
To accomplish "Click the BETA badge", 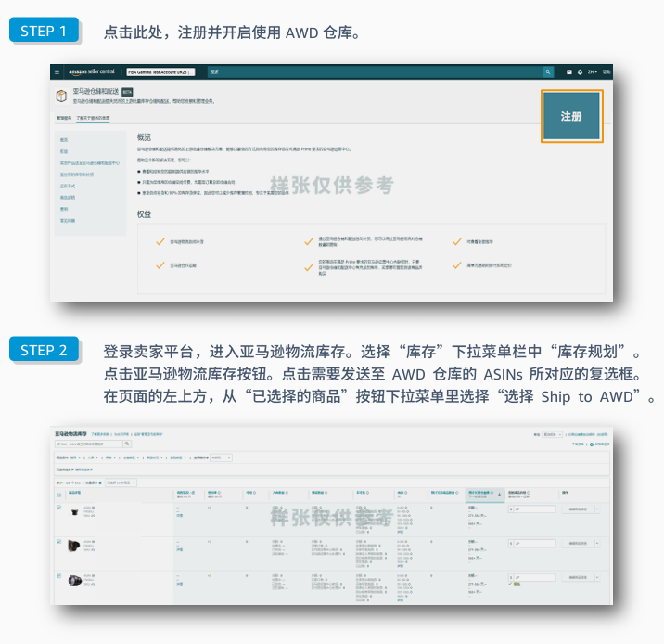I will coord(127,92).
